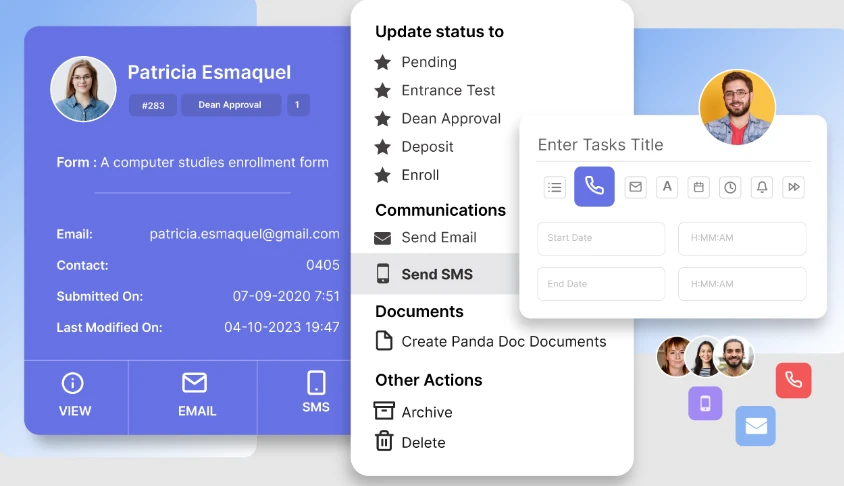Click the contact number 0405

[x=322, y=265]
